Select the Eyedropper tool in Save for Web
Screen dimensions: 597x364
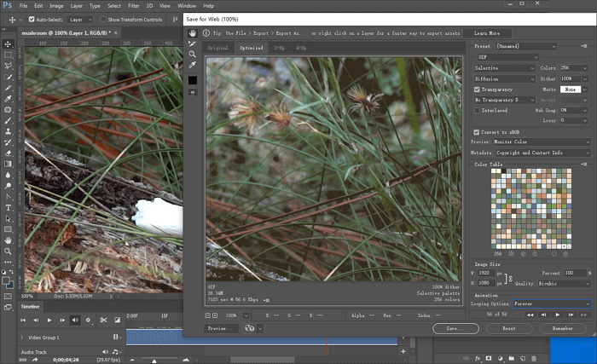pos(193,65)
